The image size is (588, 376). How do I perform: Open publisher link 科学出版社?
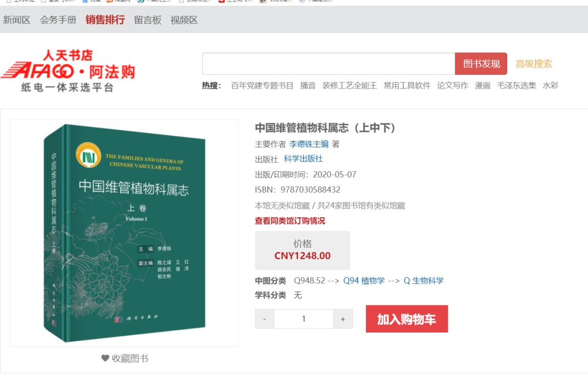[303, 159]
